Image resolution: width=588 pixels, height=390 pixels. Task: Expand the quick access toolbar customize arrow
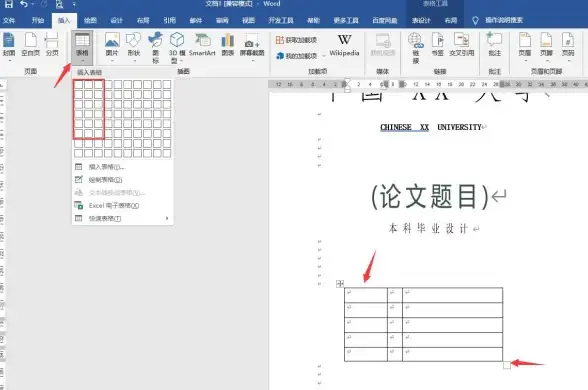pyautogui.click(x=74, y=4)
